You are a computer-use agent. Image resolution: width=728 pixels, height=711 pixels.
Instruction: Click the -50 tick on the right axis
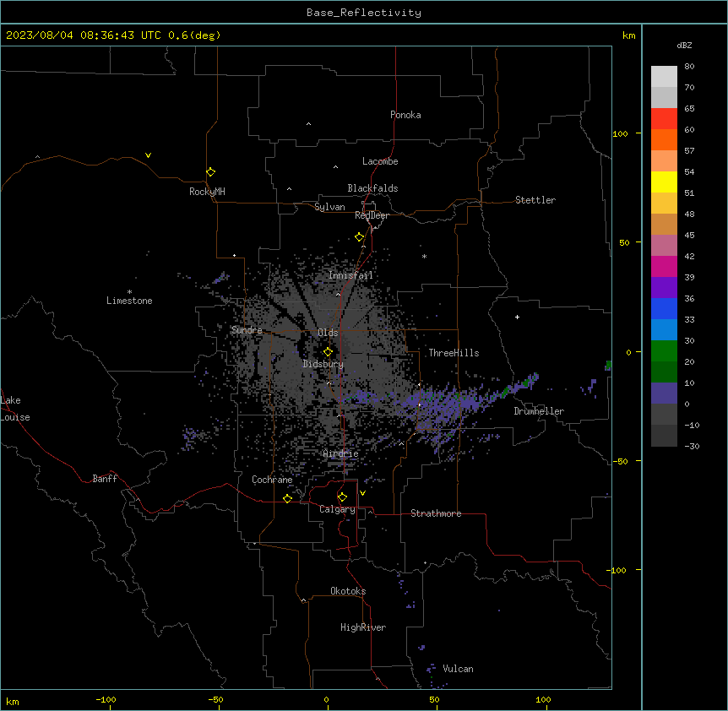(620, 461)
